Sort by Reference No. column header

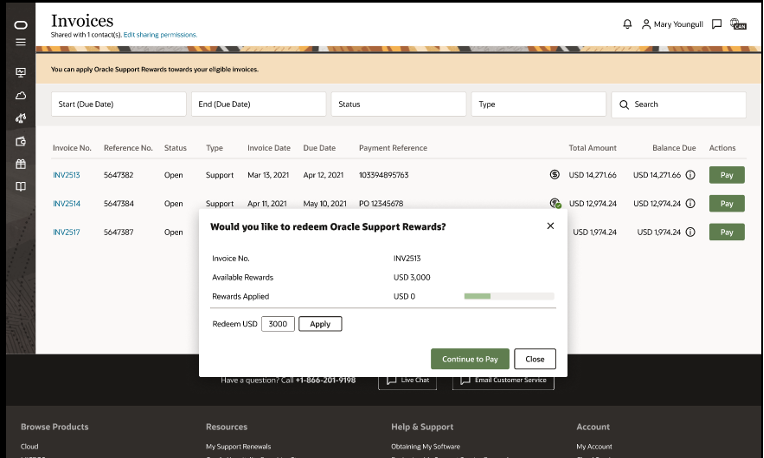pos(128,148)
